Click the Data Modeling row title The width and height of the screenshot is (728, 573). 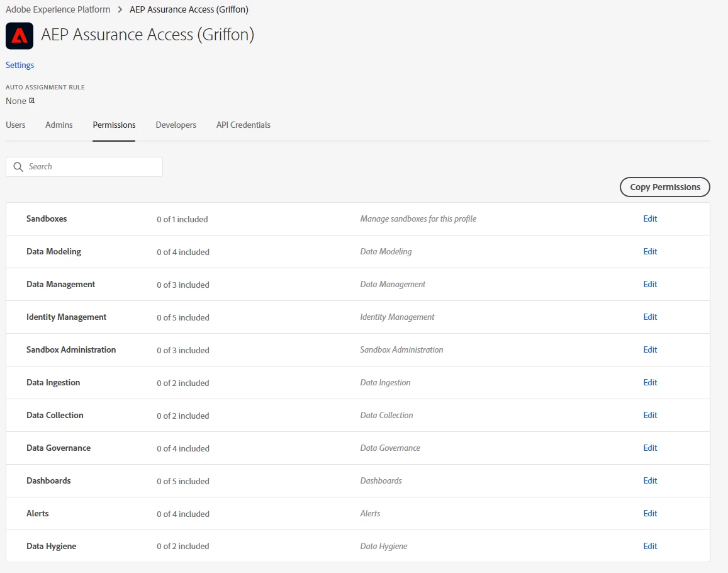click(x=54, y=251)
